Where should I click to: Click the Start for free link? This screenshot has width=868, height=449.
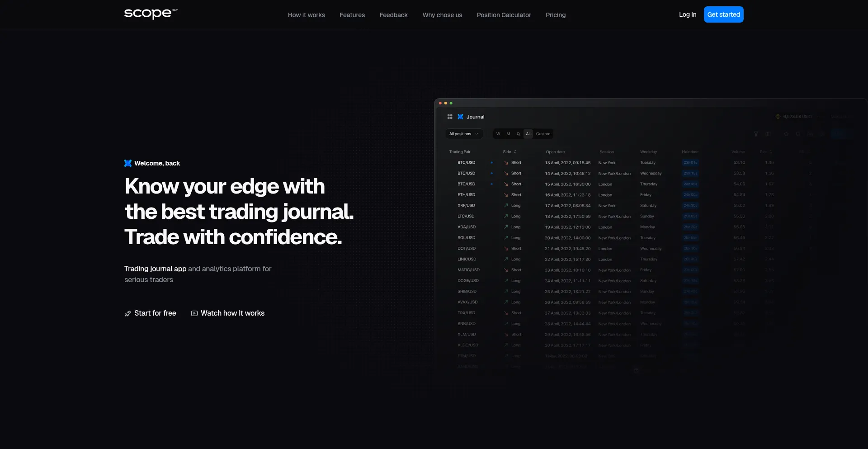tap(155, 313)
